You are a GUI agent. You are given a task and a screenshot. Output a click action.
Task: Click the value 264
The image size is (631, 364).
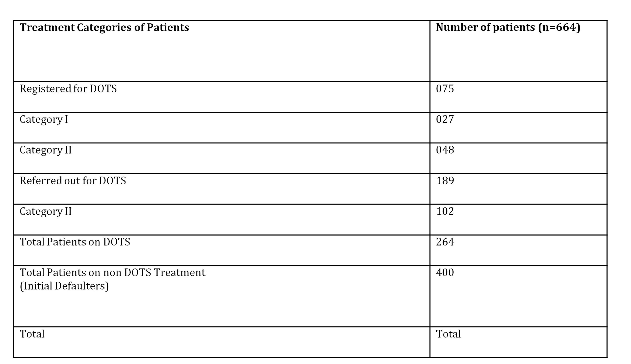[445, 242]
